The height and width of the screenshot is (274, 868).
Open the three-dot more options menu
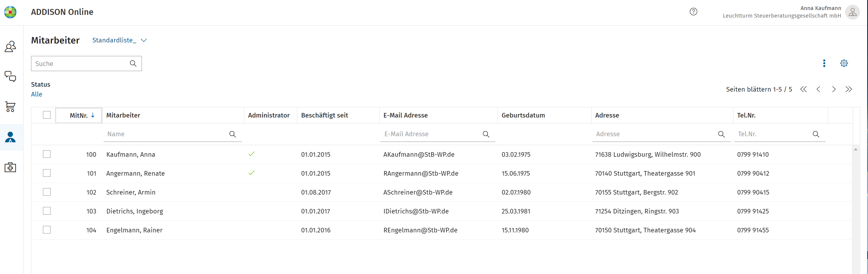(824, 63)
